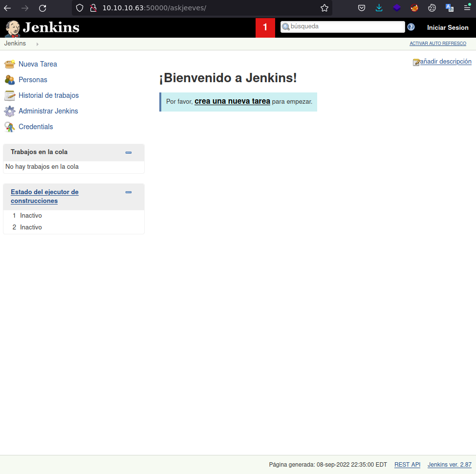Click the translate extension icon
The height and width of the screenshot is (474, 476).
(449, 8)
